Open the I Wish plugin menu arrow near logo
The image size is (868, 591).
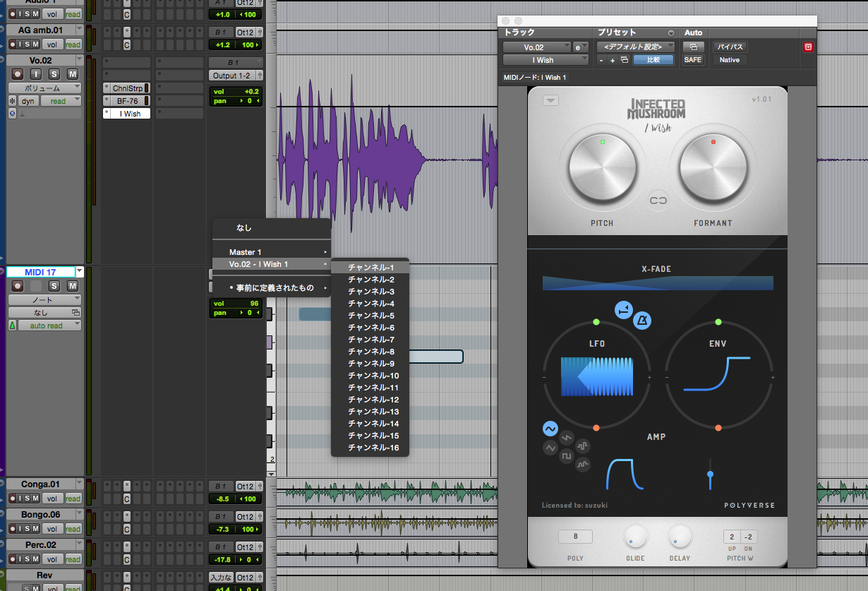(x=550, y=101)
